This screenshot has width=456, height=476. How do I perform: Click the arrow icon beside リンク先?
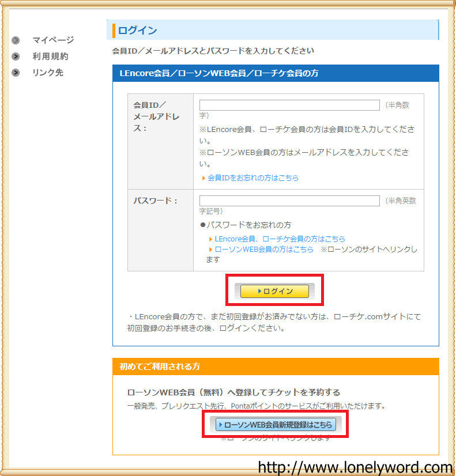pos(16,73)
